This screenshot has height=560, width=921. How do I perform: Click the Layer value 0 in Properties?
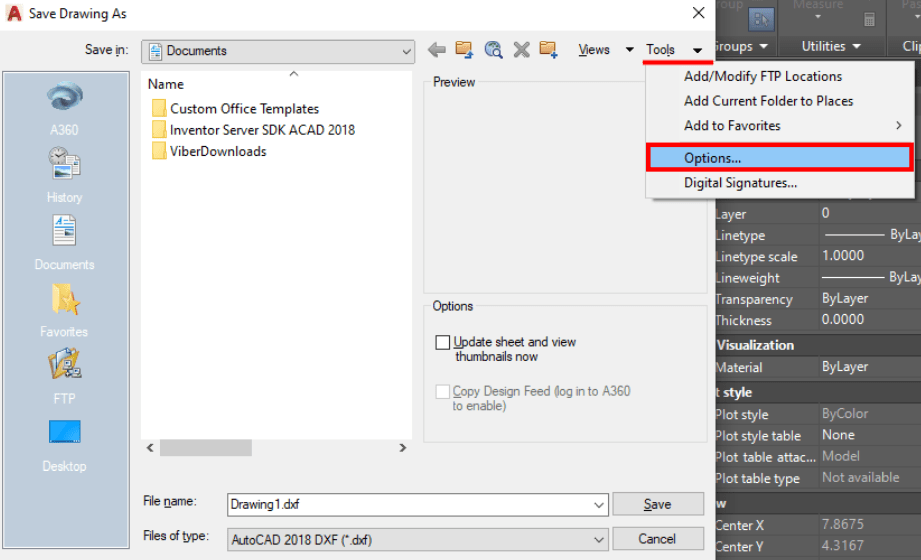tap(825, 213)
